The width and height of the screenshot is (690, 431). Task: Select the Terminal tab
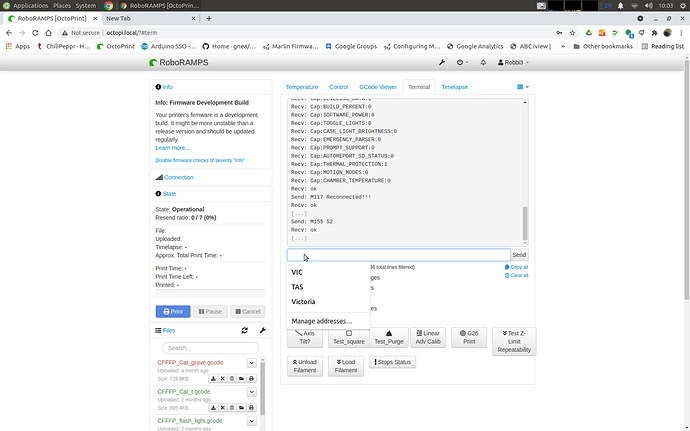418,87
